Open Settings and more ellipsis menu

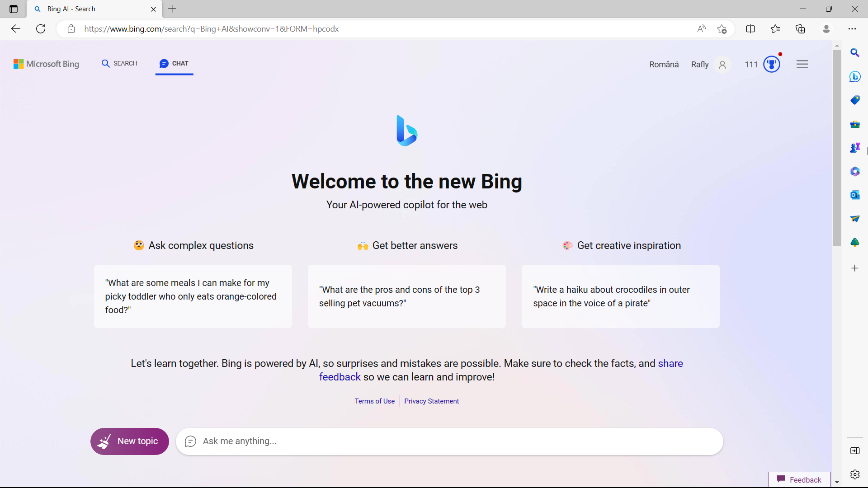[x=852, y=29]
